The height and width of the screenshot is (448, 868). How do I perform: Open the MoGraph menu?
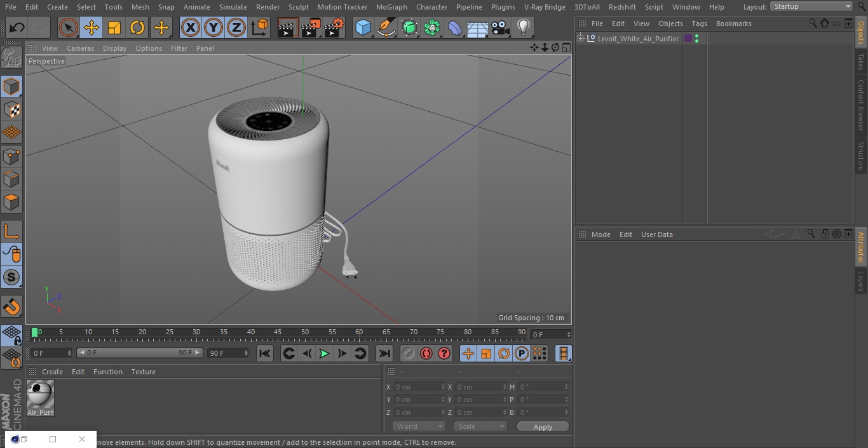[391, 7]
